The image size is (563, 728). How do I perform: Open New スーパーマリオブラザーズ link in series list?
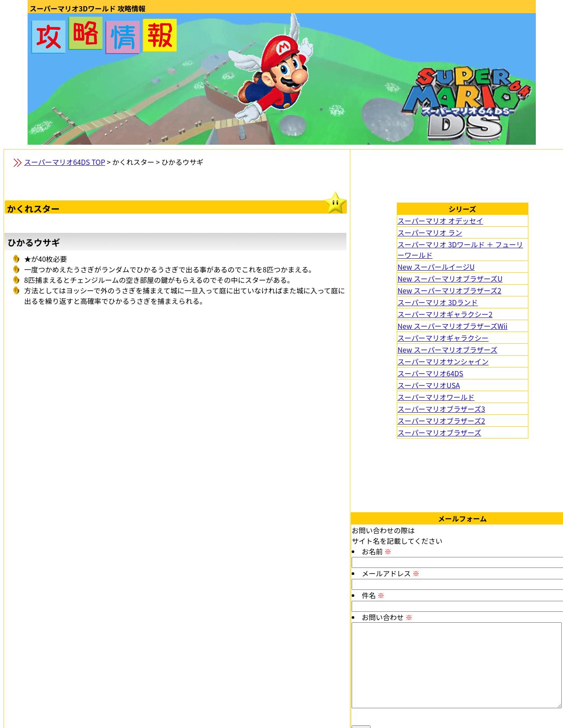[x=447, y=350]
